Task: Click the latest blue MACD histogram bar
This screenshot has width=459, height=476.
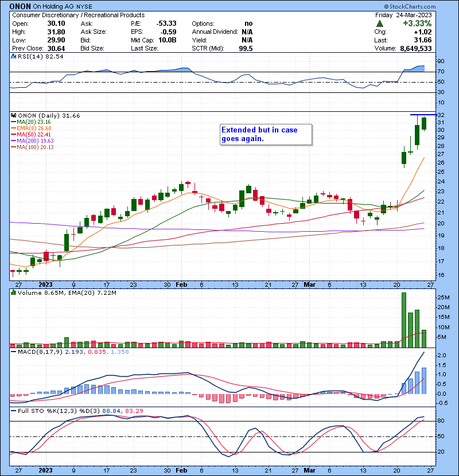Action: pos(424,381)
